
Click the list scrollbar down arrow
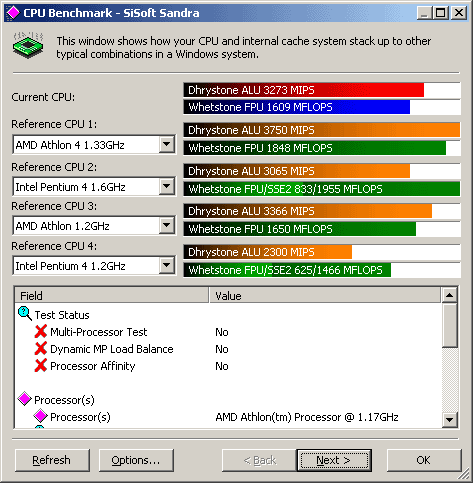449,420
